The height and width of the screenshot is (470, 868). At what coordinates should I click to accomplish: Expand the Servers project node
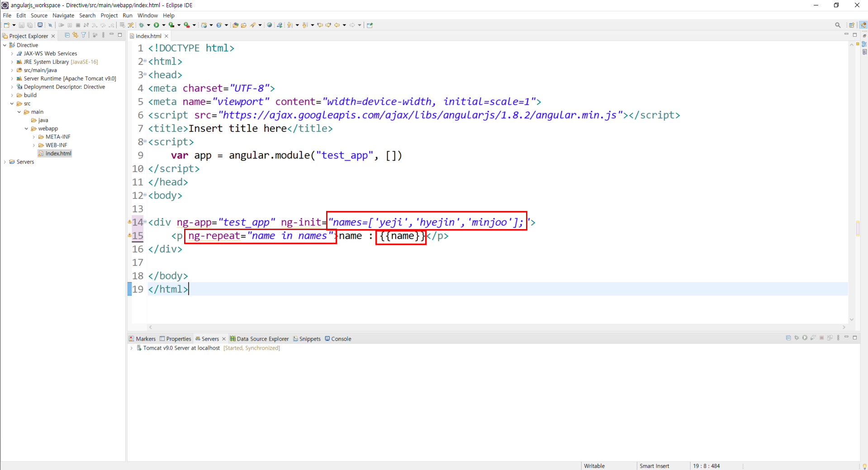[x=5, y=162]
